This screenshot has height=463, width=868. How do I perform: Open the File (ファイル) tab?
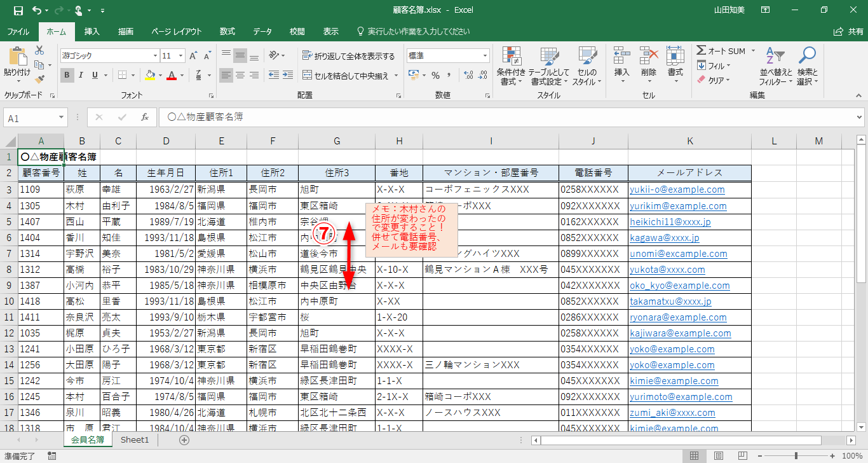pyautogui.click(x=18, y=31)
